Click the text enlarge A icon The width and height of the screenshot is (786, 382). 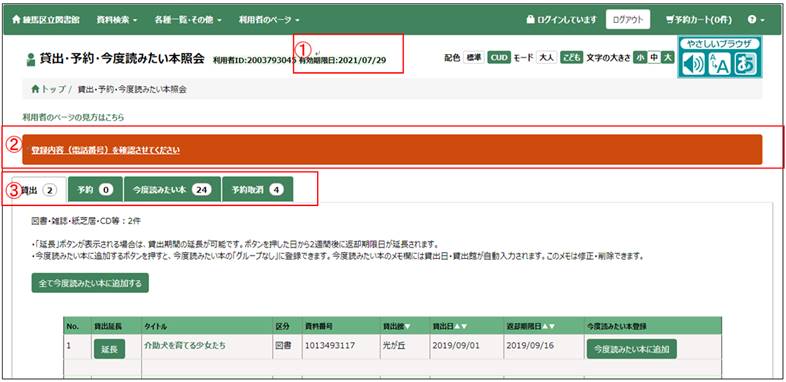[719, 65]
